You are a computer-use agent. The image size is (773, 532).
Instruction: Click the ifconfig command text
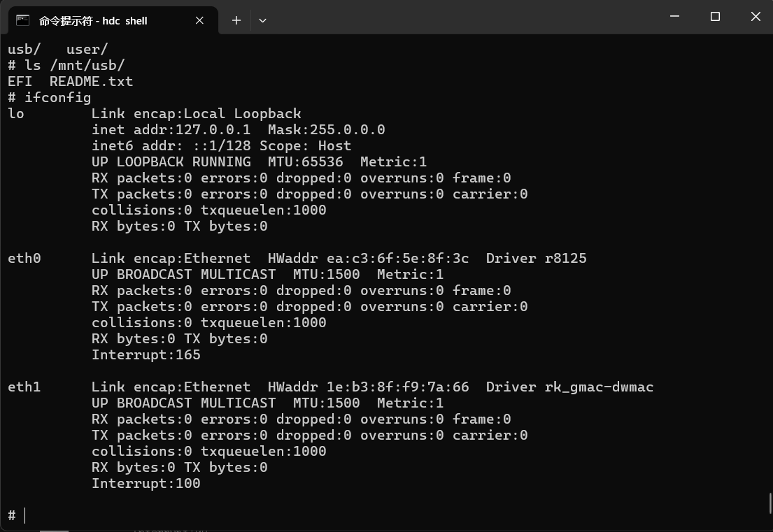(57, 98)
